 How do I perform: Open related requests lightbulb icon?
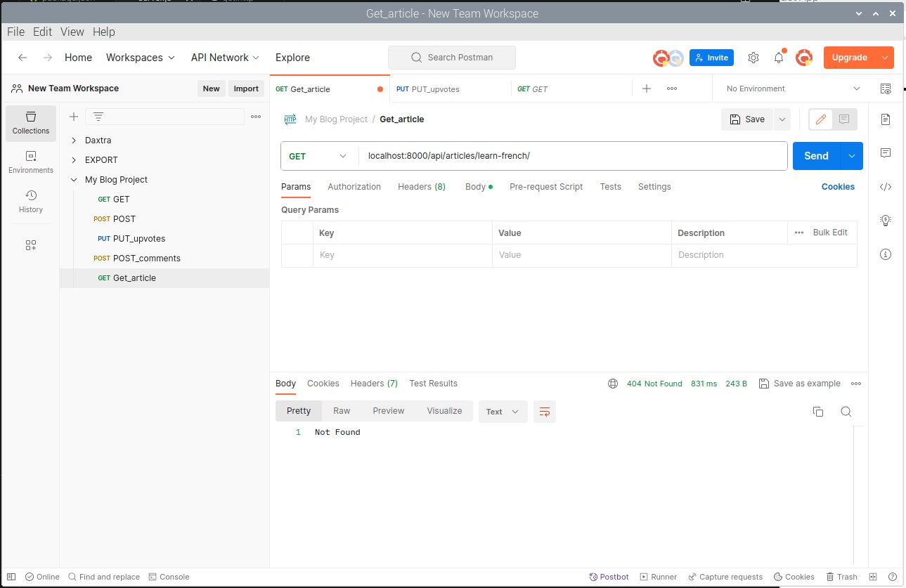[886, 221]
